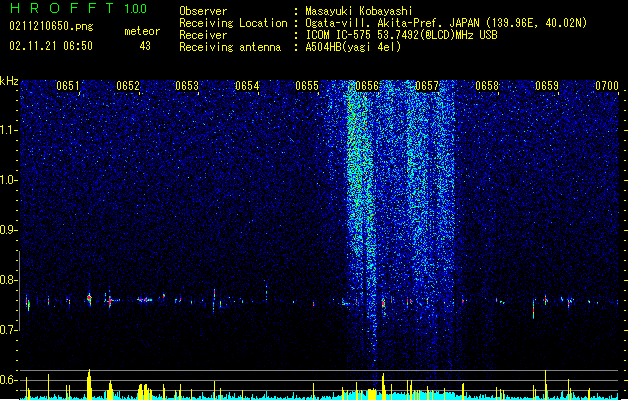Click the 0.7 kHz axis tick label
Image resolution: width=629 pixels, height=400 pixels.
(9, 330)
